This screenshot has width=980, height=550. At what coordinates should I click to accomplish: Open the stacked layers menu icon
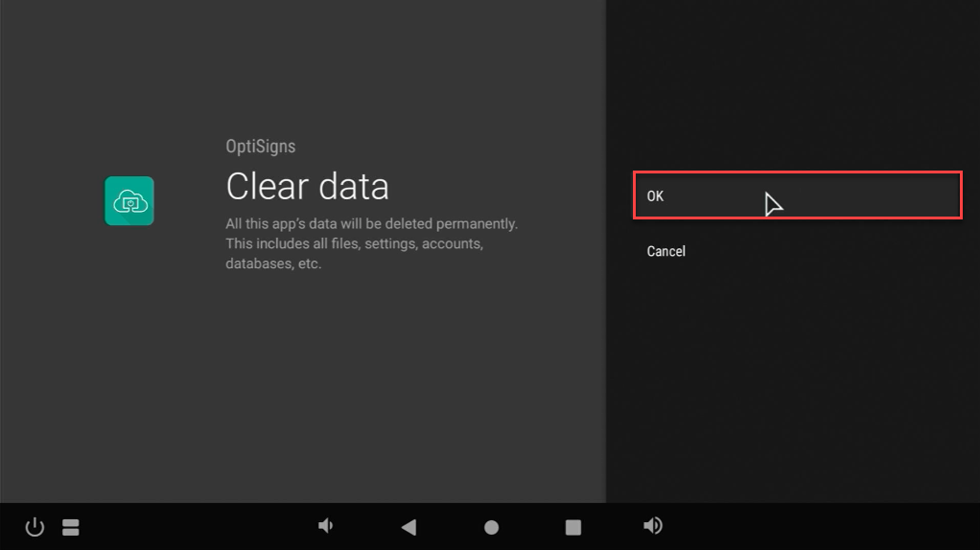pos(71,528)
